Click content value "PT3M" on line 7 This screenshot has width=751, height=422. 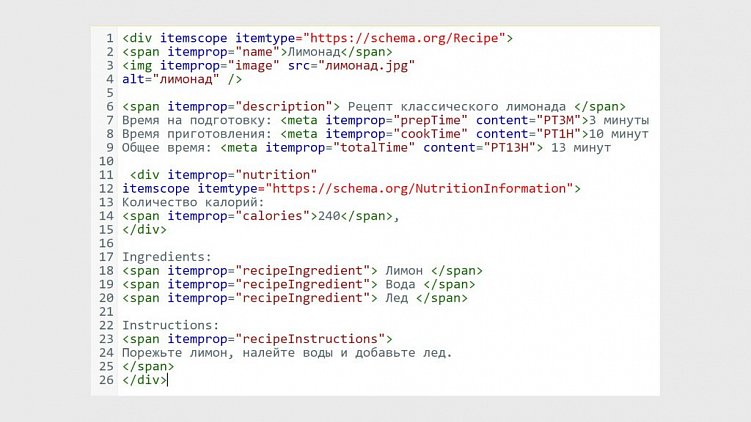[x=558, y=120]
